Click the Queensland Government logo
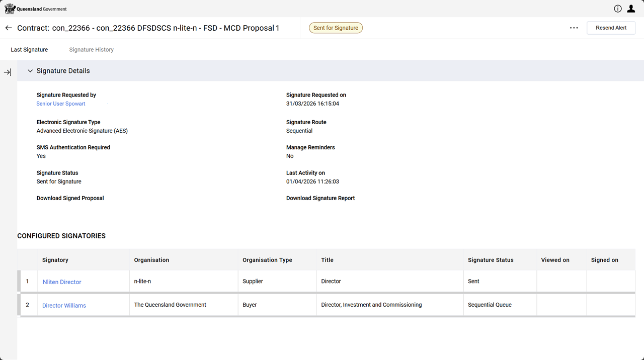This screenshot has height=360, width=644. [35, 9]
